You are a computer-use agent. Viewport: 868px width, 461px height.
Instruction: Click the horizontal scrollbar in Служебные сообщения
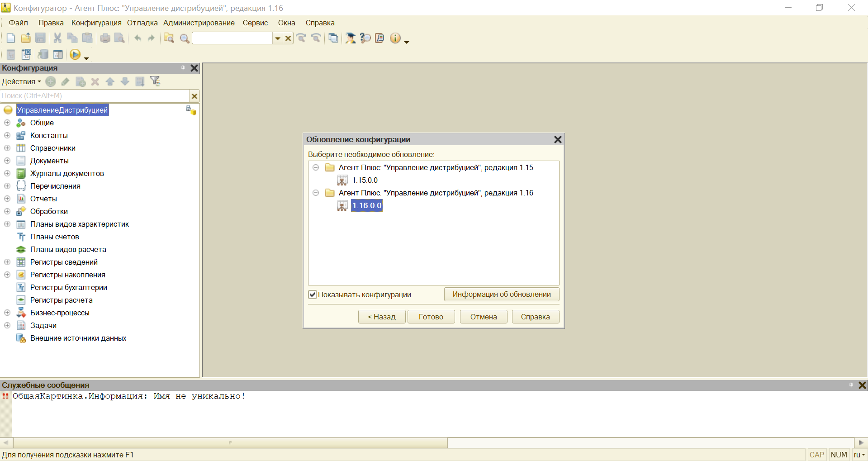[x=231, y=442]
